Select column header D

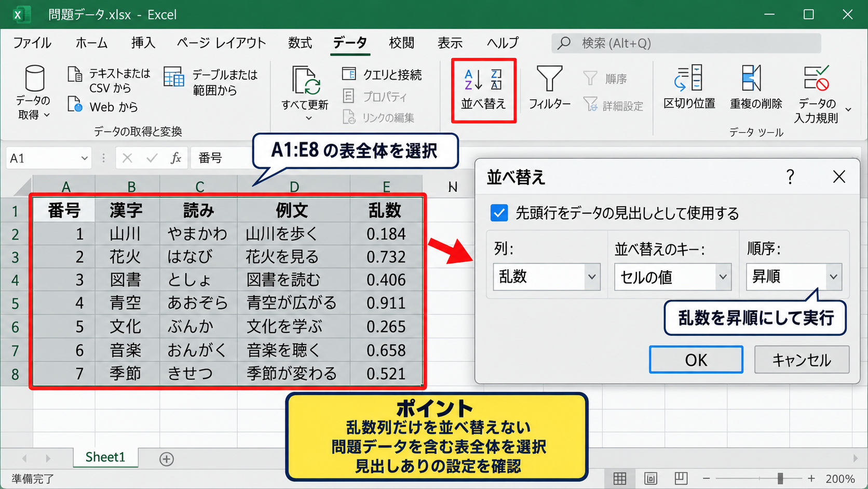pos(294,186)
